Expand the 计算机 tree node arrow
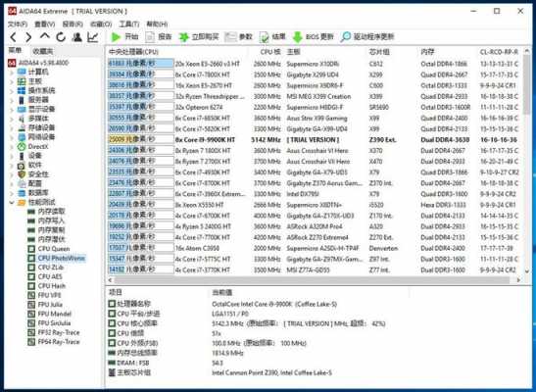Screen dimensions: 536x392 coord(12,73)
